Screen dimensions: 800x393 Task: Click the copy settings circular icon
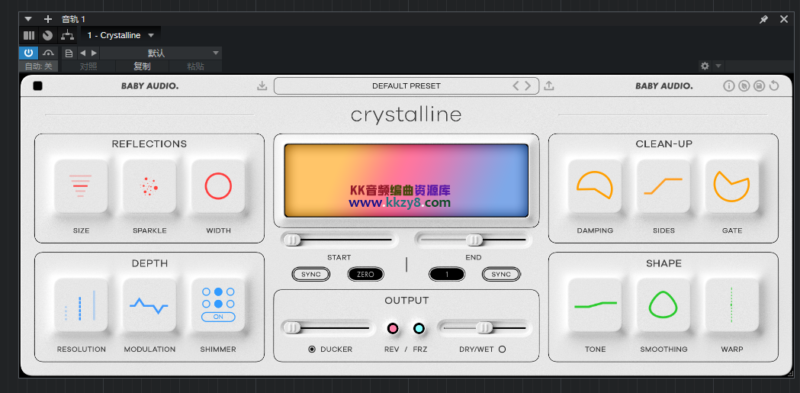click(x=744, y=86)
